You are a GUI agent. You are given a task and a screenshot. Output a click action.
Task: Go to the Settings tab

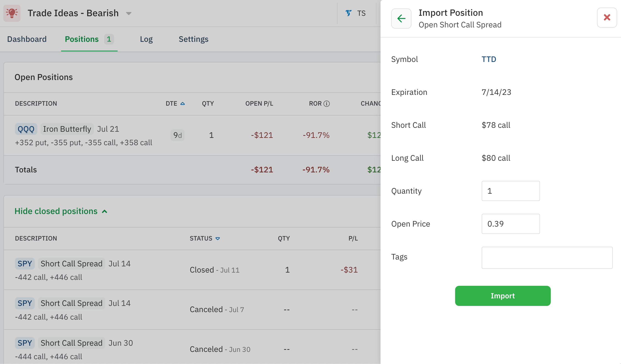point(193,39)
